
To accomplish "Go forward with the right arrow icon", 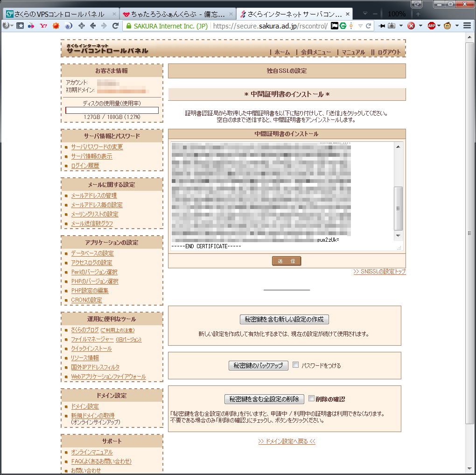I will (104, 26).
